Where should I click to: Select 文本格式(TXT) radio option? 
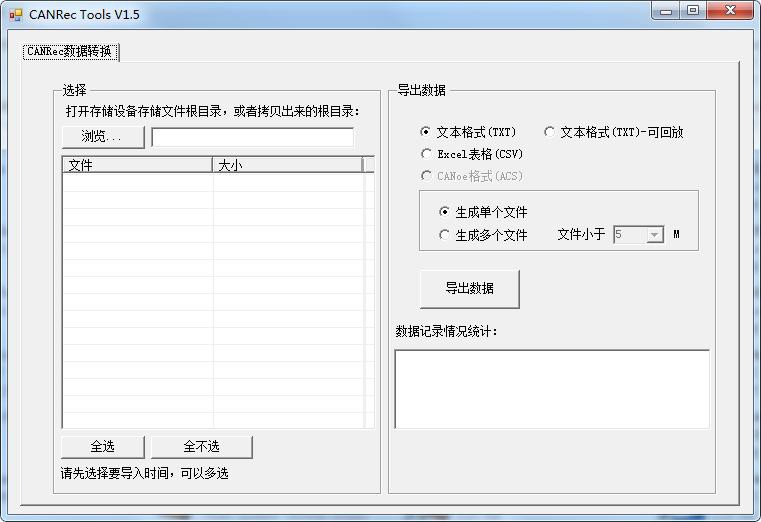point(427,132)
